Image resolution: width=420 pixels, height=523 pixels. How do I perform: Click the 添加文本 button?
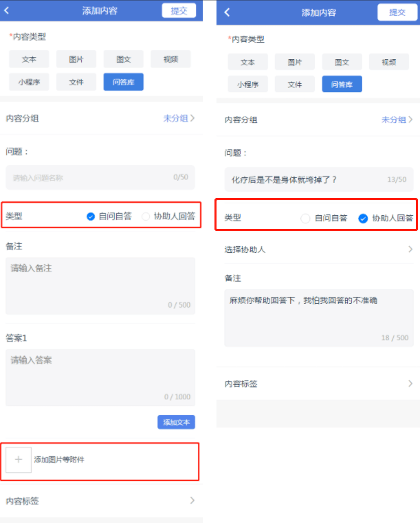click(176, 422)
